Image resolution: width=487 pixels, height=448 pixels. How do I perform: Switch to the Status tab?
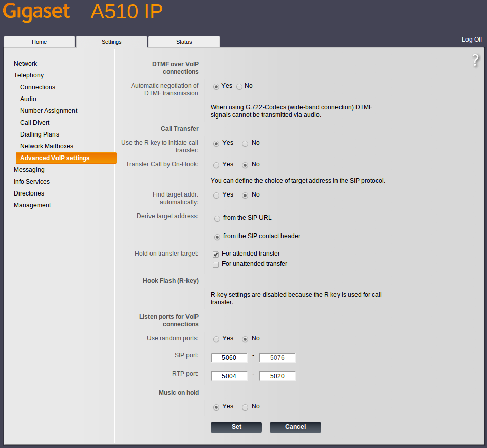[x=184, y=42]
